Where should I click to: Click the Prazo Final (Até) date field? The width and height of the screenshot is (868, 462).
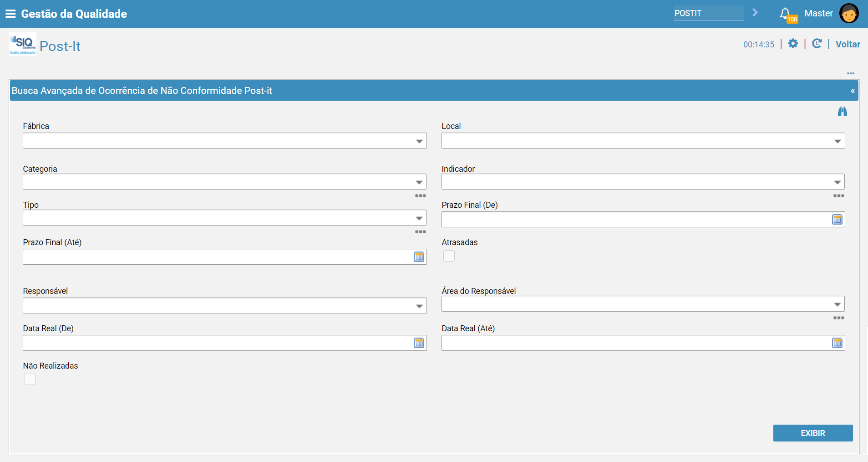point(225,257)
